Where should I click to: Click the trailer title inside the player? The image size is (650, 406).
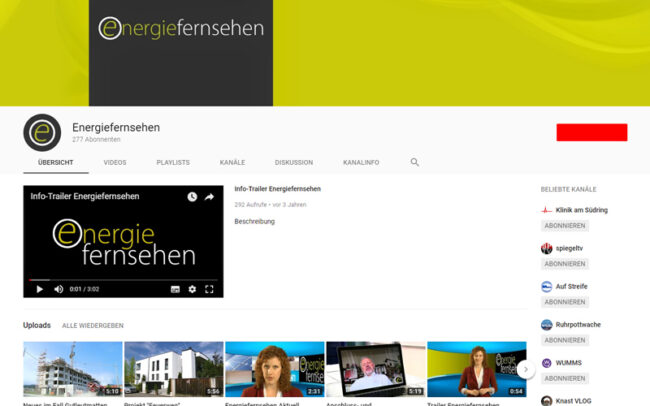tap(85, 197)
